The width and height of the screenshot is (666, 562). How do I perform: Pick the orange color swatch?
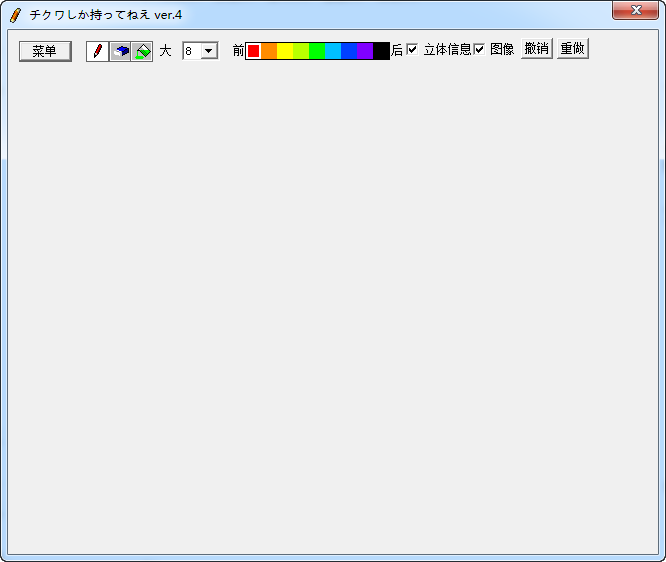point(269,51)
